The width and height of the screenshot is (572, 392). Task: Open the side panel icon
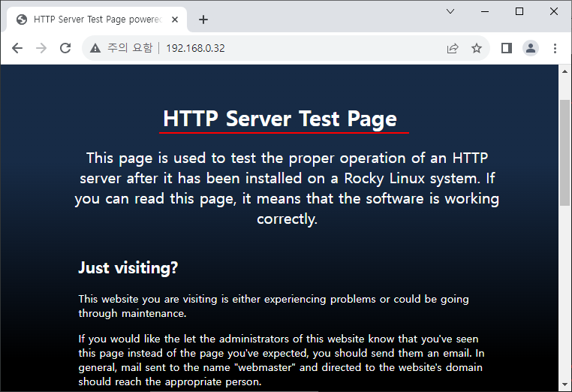pyautogui.click(x=507, y=48)
